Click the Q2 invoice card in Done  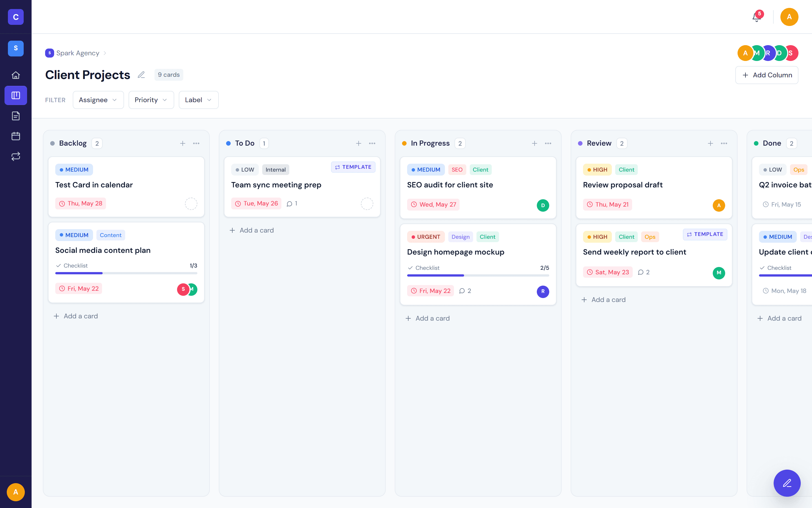782,188
